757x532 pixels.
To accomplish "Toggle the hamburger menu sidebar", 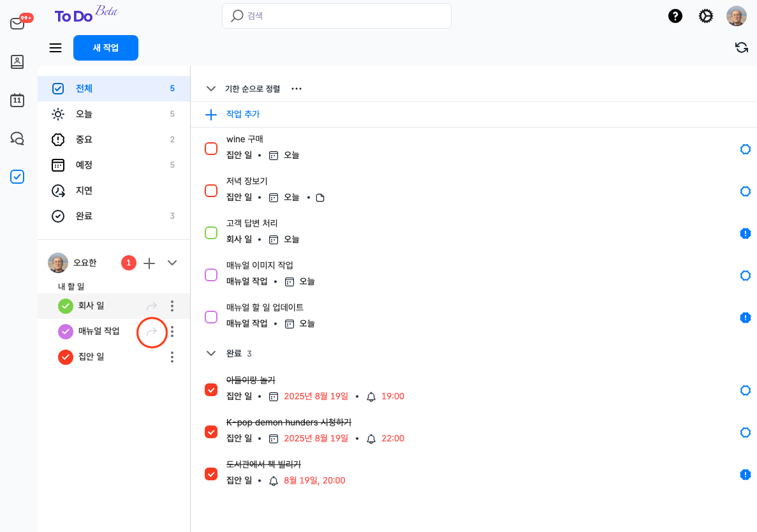I will coord(55,48).
